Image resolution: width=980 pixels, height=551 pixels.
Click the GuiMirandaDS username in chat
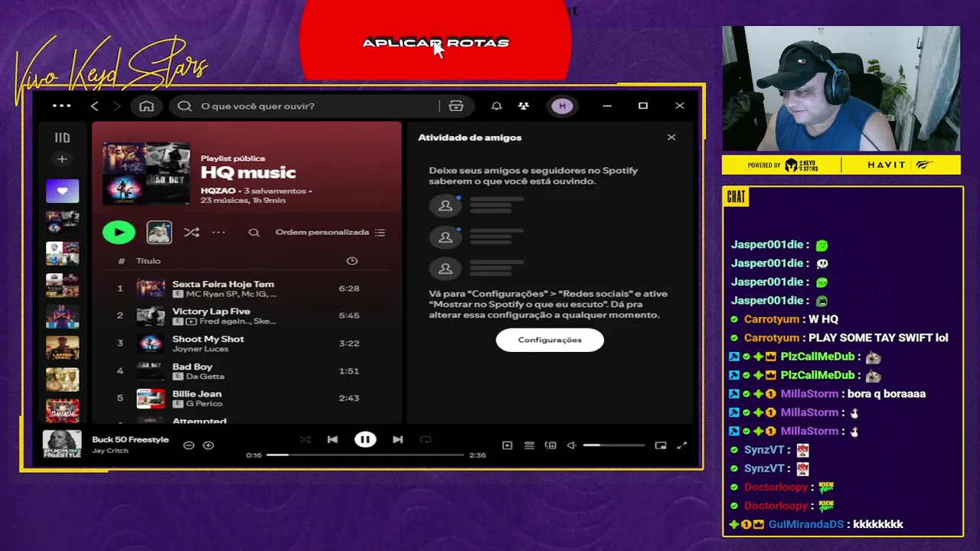point(806,524)
